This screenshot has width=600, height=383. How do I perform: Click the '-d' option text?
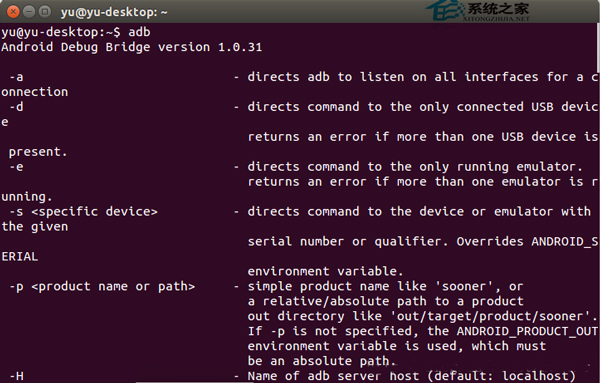(x=16, y=107)
